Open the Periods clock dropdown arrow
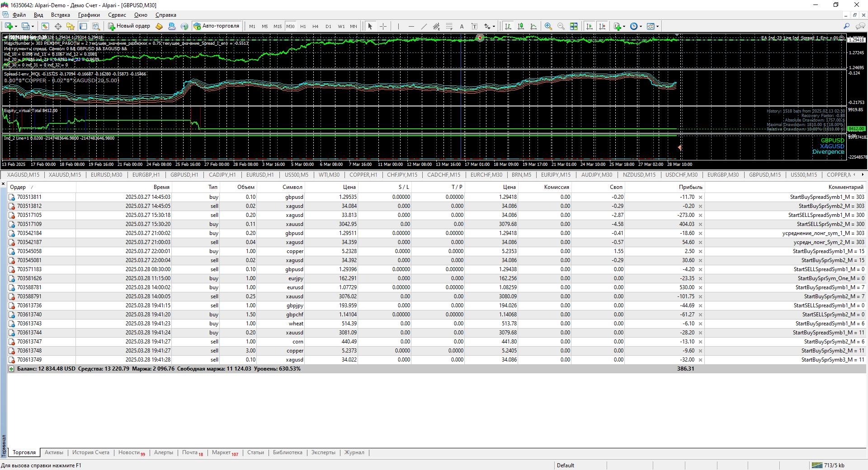 click(641, 26)
